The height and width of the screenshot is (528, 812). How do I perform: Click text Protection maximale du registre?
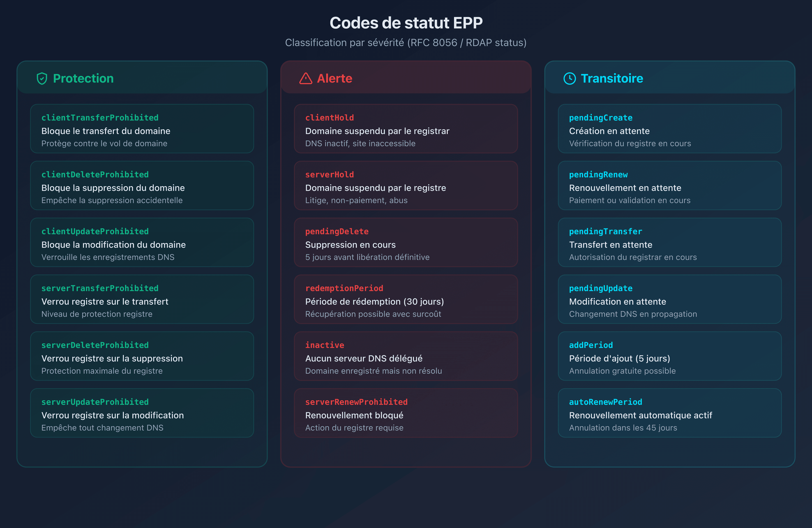pos(102,371)
